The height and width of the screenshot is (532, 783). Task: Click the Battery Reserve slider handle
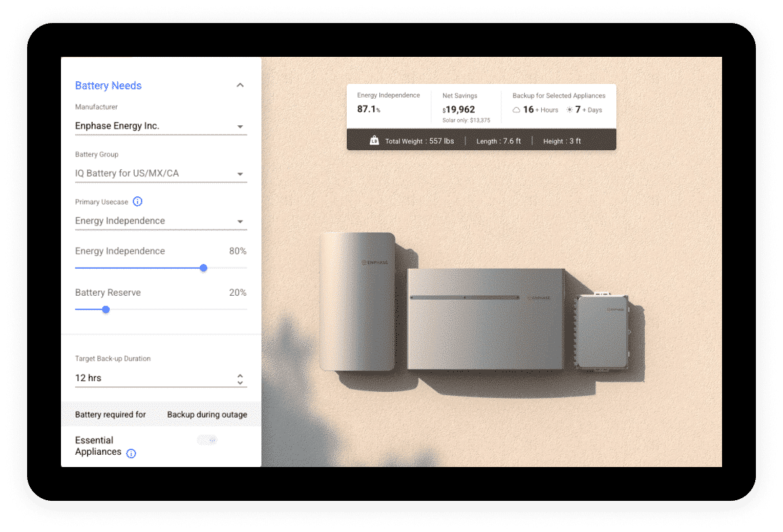[106, 309]
